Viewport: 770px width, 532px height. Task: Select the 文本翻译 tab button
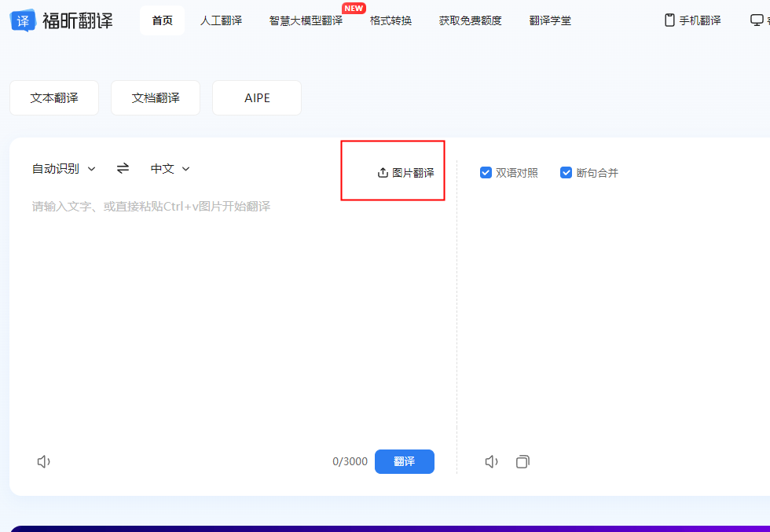pyautogui.click(x=54, y=97)
